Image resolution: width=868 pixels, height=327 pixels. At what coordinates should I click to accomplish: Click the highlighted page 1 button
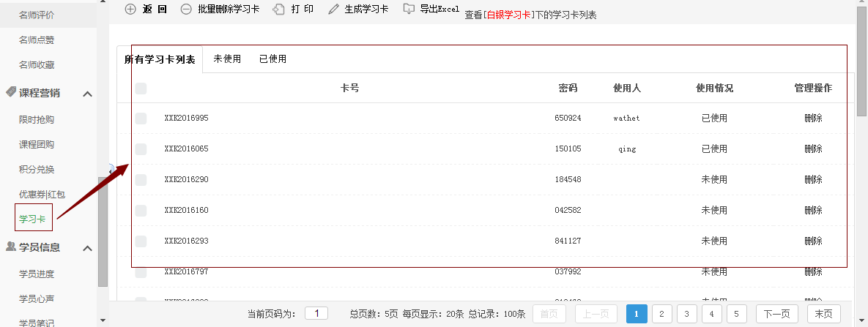637,314
